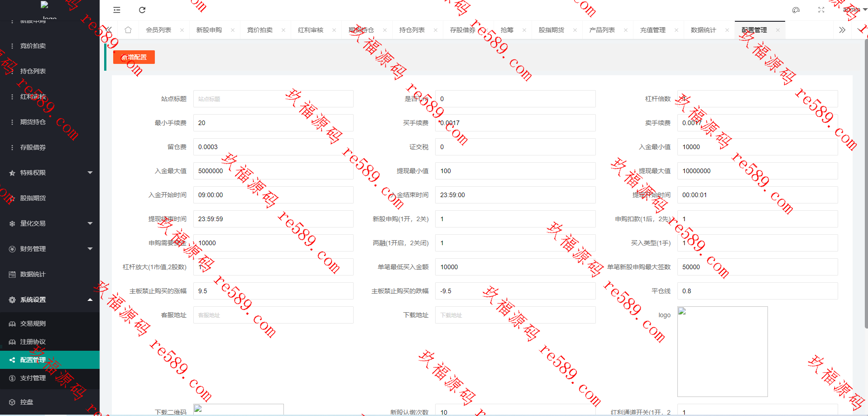Screen dimensions: 868x416
Task: Open 竞价拍卖 in the sidebar
Action: pyautogui.click(x=50, y=46)
